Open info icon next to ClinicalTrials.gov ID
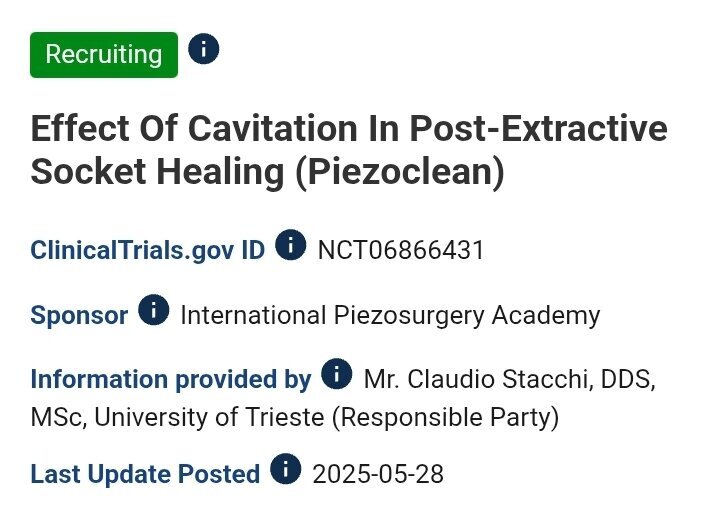 click(290, 245)
